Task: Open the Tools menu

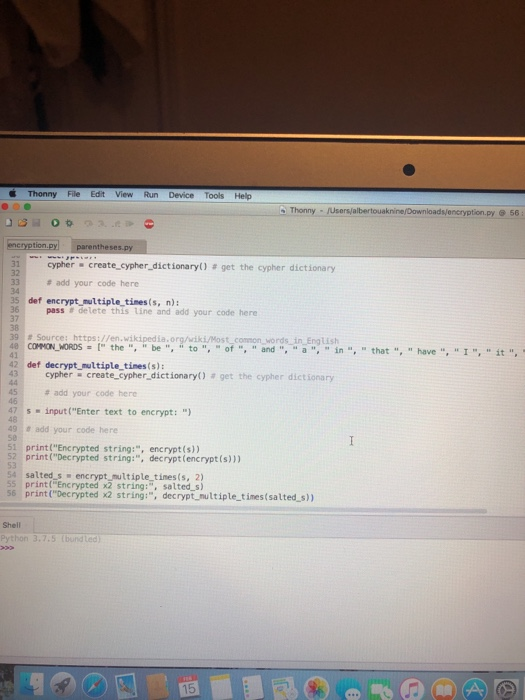Action: 214,196
